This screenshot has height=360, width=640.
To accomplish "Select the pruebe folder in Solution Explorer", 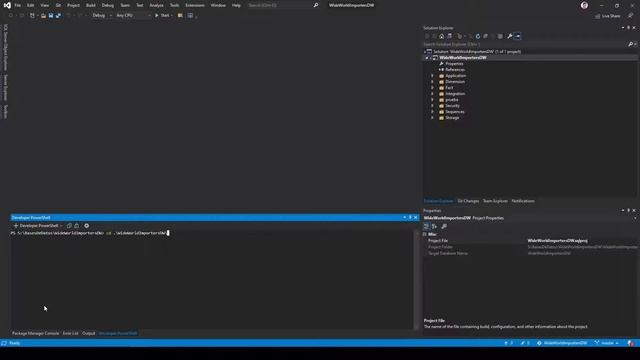I will tap(452, 100).
